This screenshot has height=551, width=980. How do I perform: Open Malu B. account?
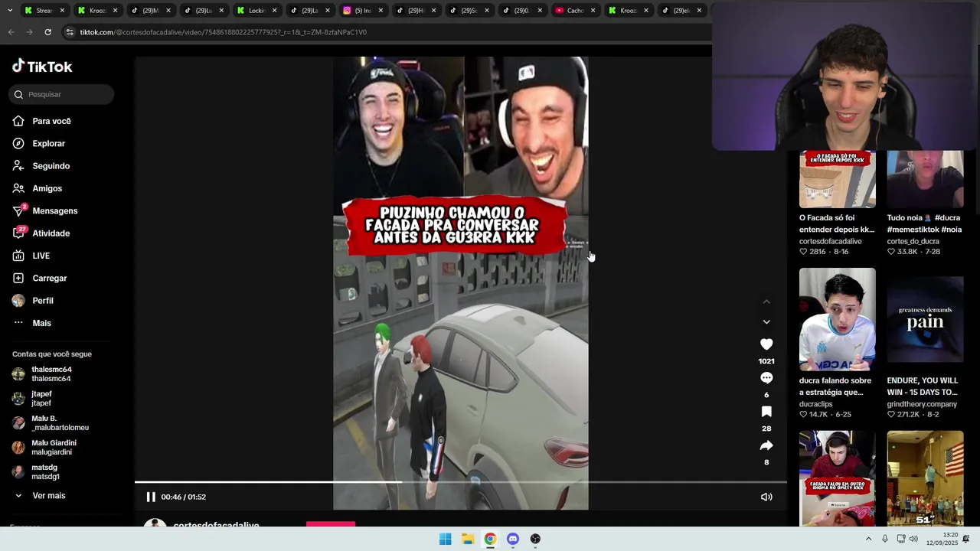point(51,423)
